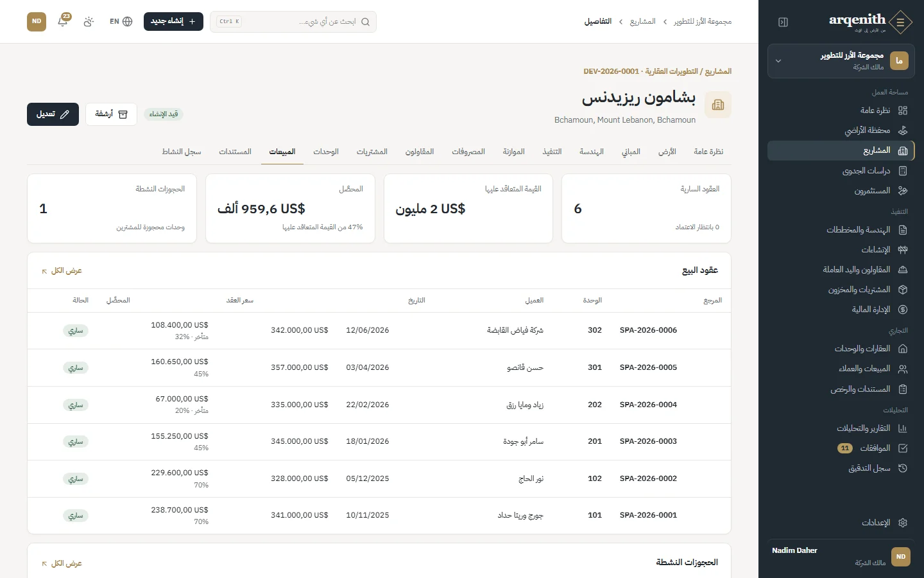
Task: Open دراسات الجدوى in the sidebar
Action: click(x=841, y=171)
